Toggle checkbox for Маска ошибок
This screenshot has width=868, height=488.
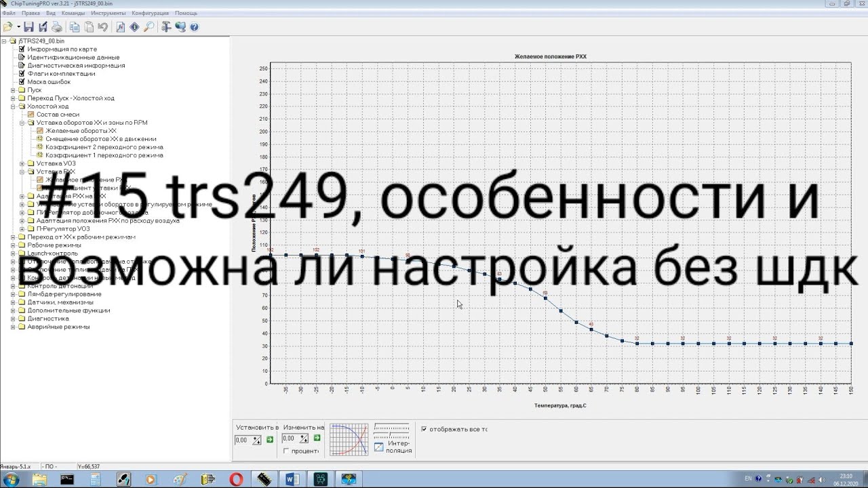point(22,82)
